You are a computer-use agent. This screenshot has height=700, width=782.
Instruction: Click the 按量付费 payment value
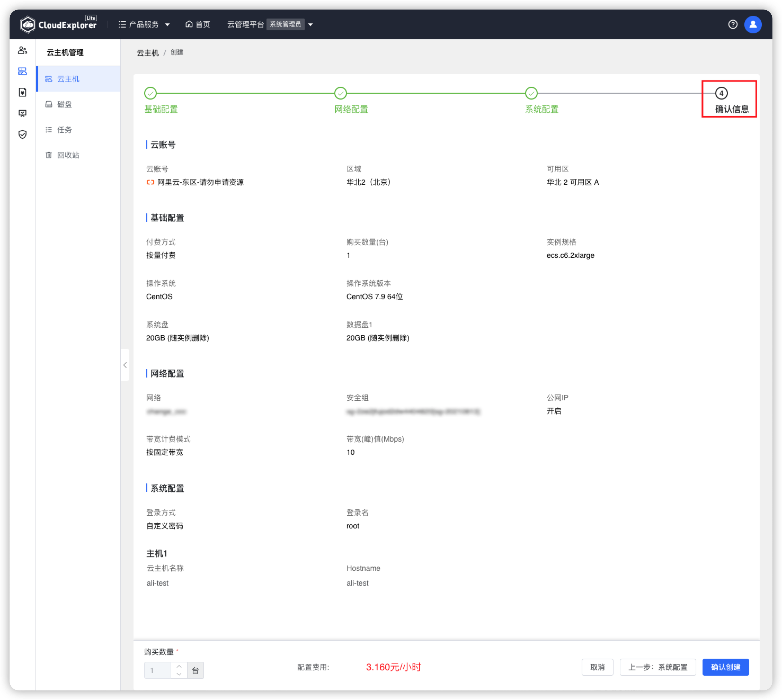click(x=161, y=255)
